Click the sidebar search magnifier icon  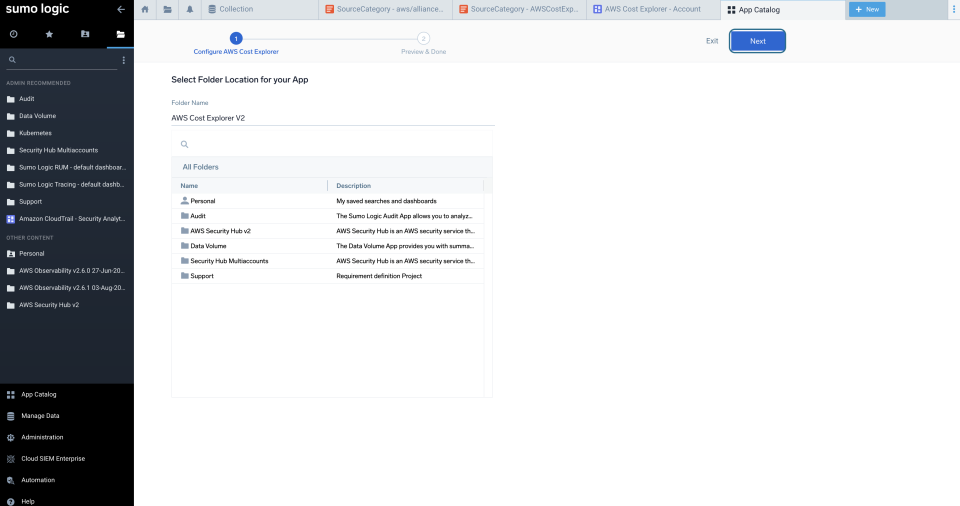[x=12, y=59]
